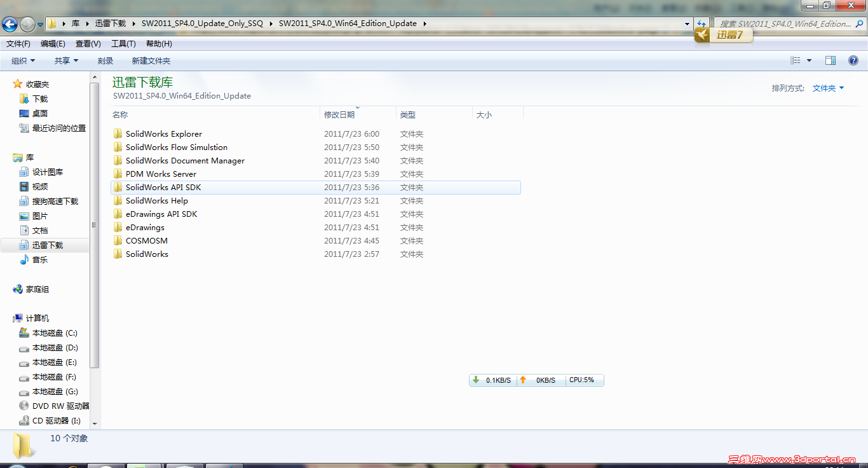Show the preview pane using its toolbar icon
Screen dimensions: 868x468
[x=831, y=60]
